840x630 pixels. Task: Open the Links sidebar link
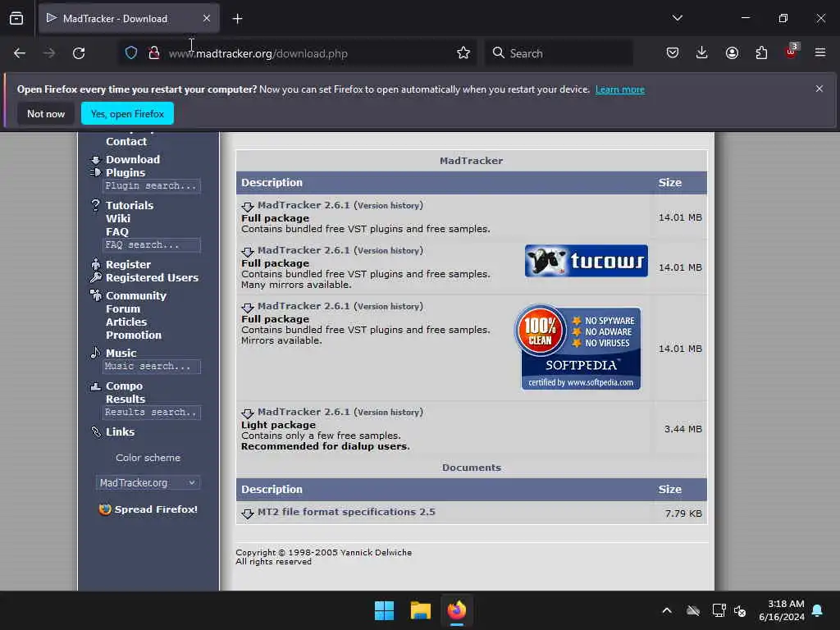click(x=120, y=431)
